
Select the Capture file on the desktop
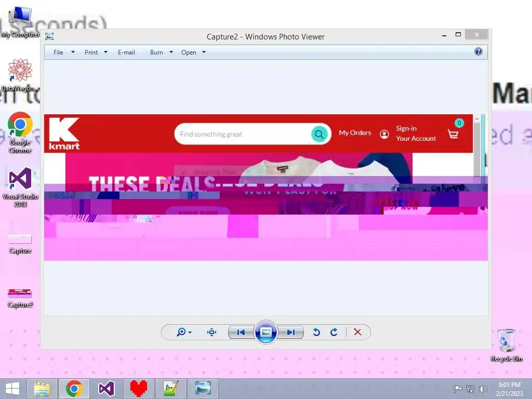pos(20,244)
